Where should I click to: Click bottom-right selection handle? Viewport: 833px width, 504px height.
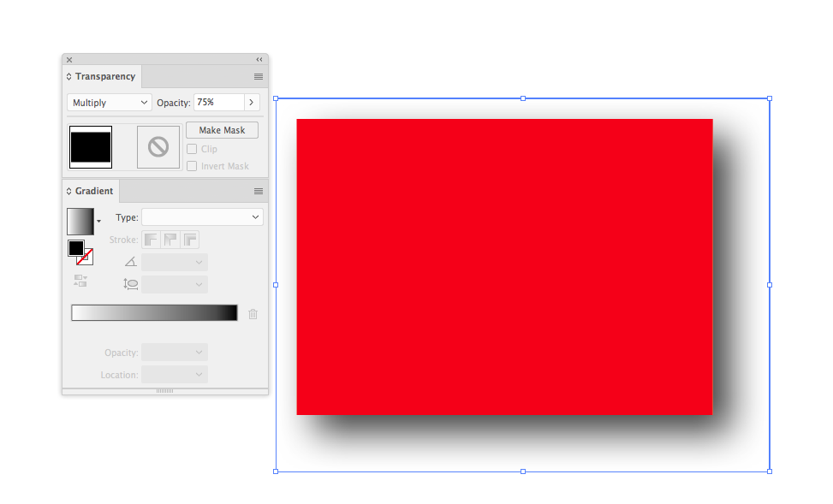click(770, 471)
